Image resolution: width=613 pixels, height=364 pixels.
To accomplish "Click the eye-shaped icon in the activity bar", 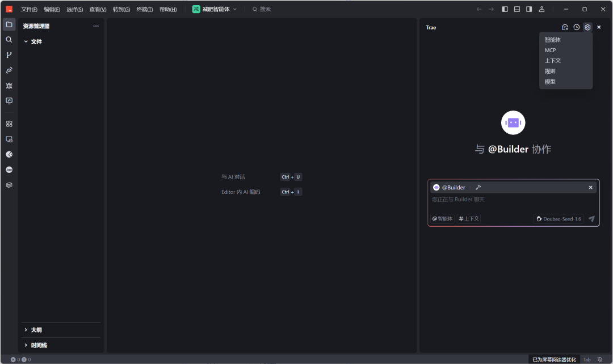I will point(9,70).
